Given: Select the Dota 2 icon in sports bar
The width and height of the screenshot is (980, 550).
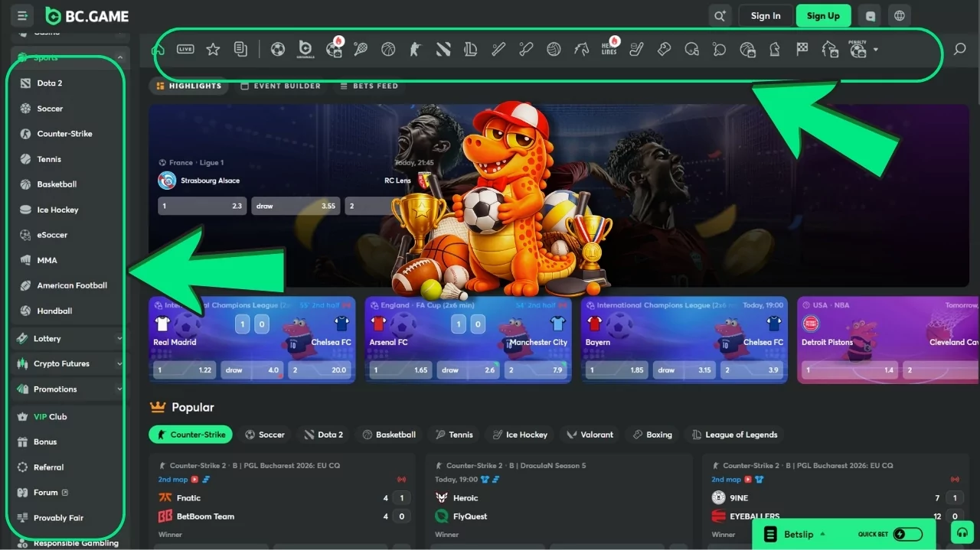Looking at the screenshot, I should click(443, 49).
